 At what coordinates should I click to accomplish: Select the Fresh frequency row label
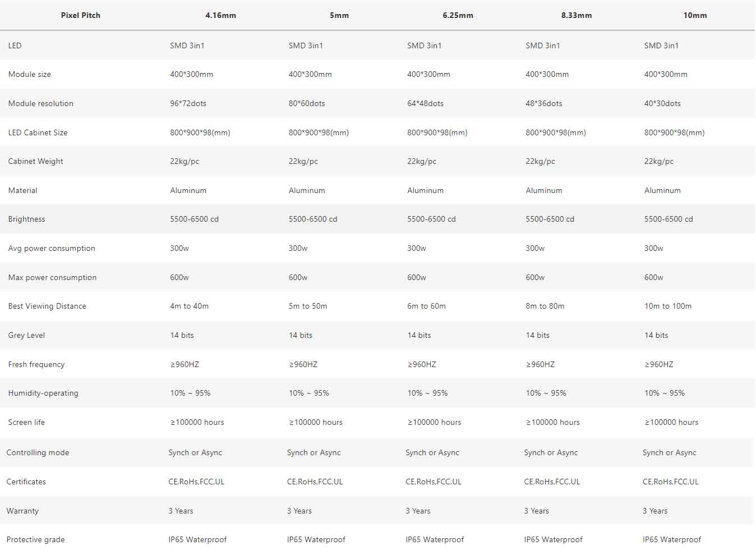click(36, 365)
